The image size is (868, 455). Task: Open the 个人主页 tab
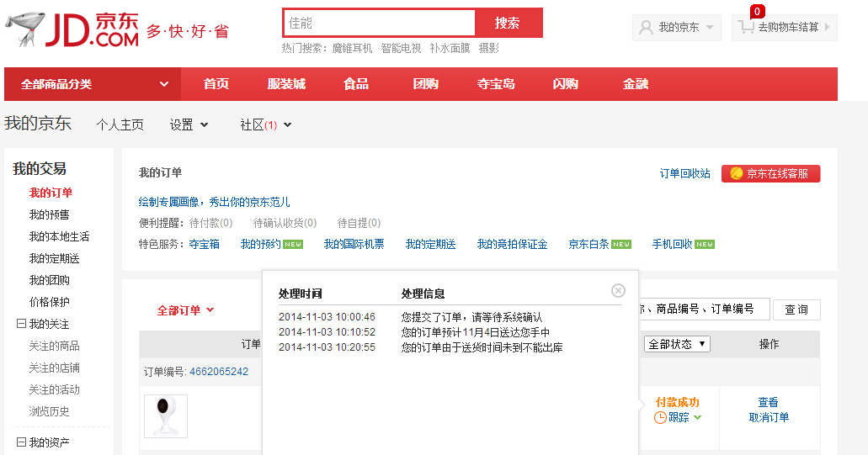[120, 125]
